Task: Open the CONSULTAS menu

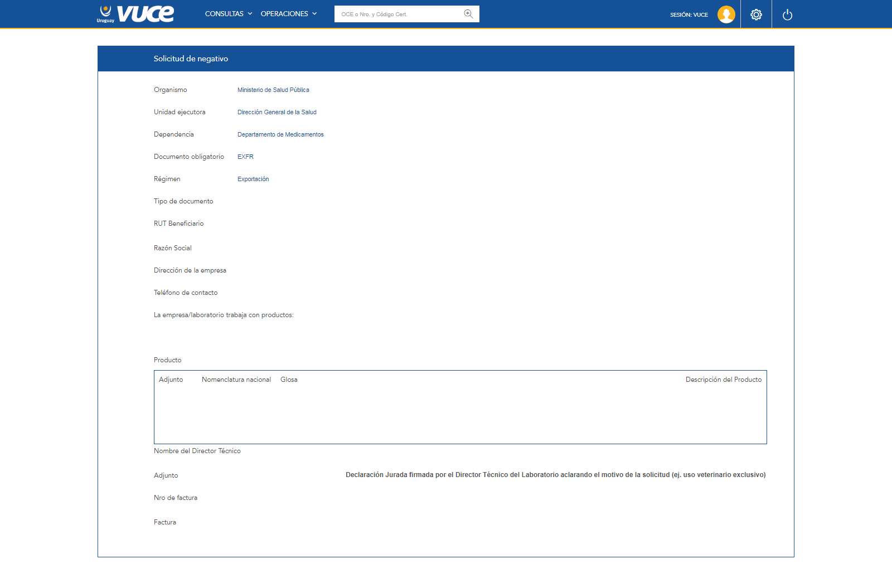Action: point(224,14)
